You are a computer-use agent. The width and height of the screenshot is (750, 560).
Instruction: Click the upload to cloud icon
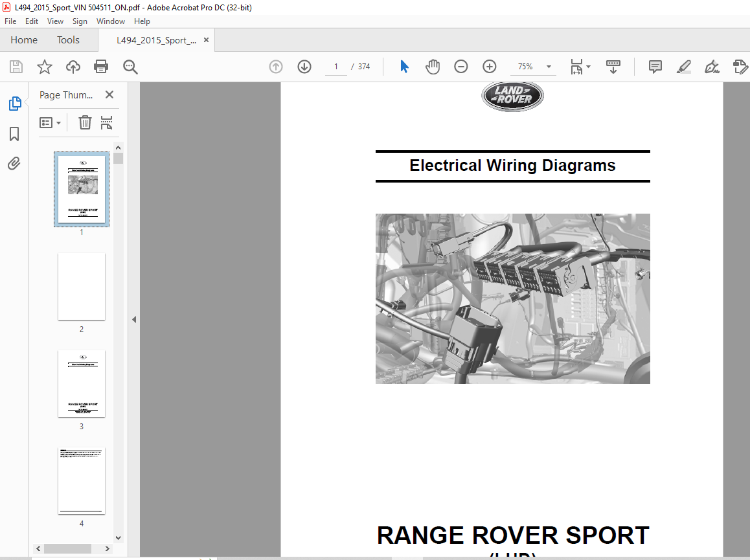coord(73,67)
